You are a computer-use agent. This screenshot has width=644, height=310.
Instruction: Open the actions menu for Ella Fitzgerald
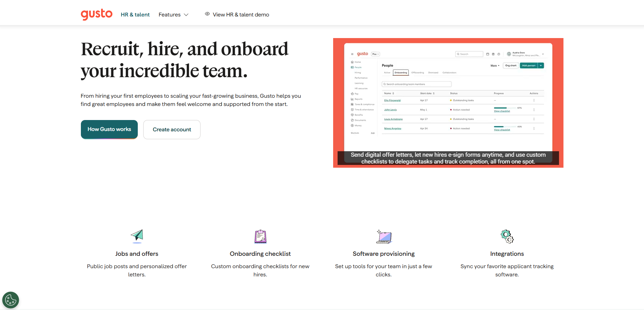tap(534, 100)
